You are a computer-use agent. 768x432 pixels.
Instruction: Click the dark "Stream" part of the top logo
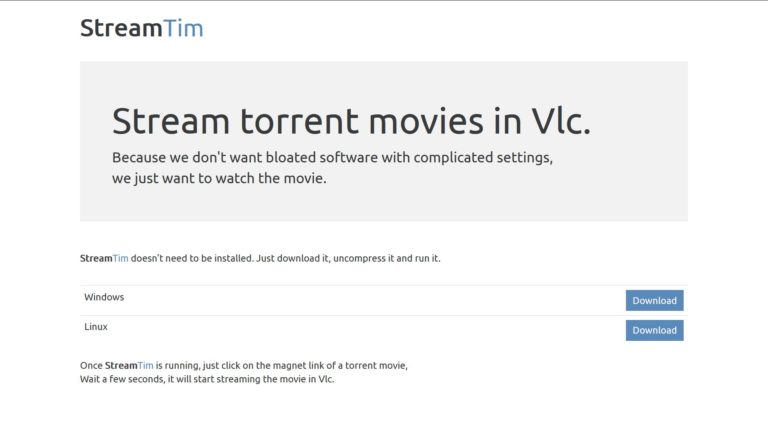[x=120, y=28]
